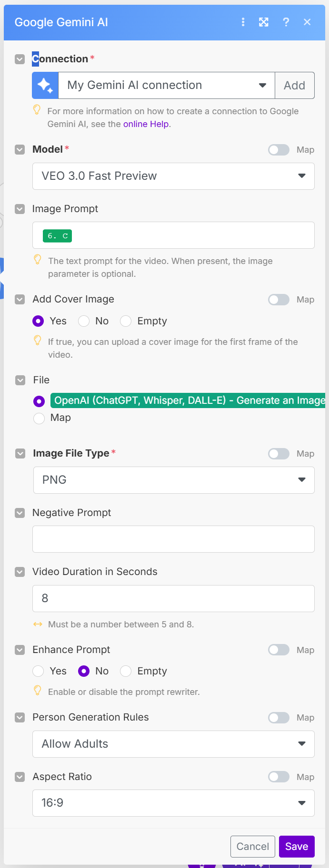Image resolution: width=329 pixels, height=868 pixels.
Task: Collapse the Connection field chevron icon
Action: pyautogui.click(x=20, y=59)
